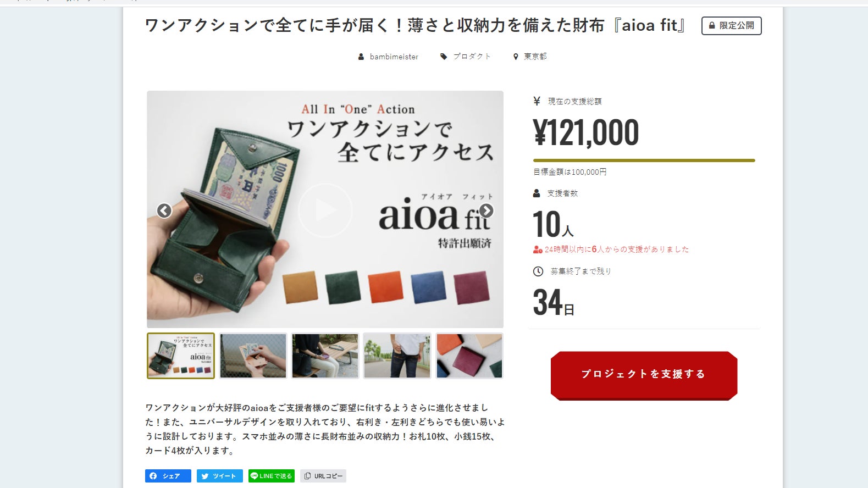
Task: Copy link with URLコピー button
Action: [x=323, y=476]
